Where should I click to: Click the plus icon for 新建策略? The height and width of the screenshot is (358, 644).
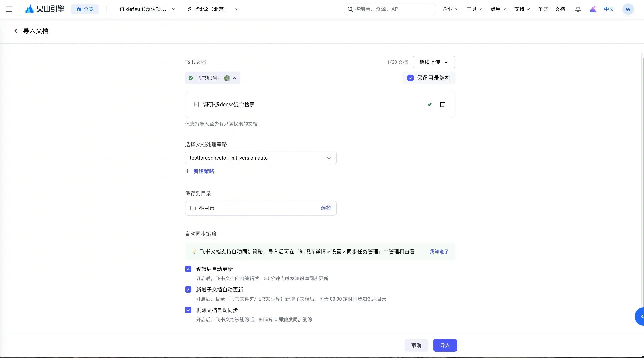point(187,171)
